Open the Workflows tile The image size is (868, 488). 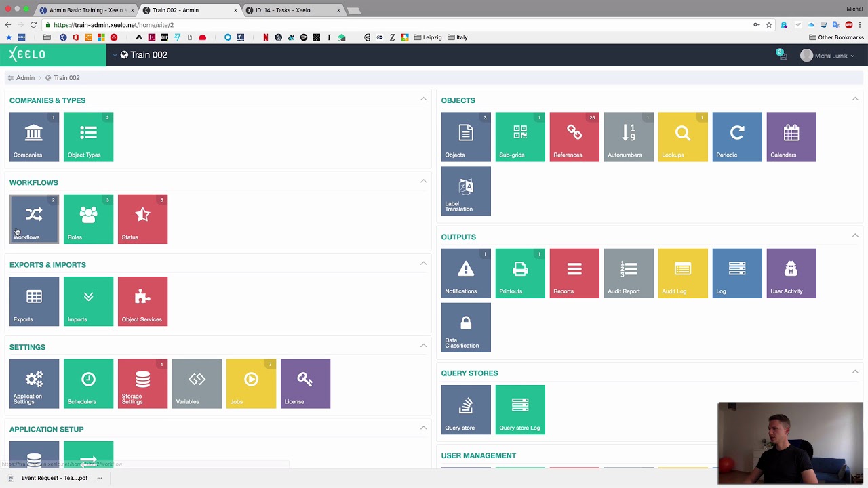(x=34, y=219)
